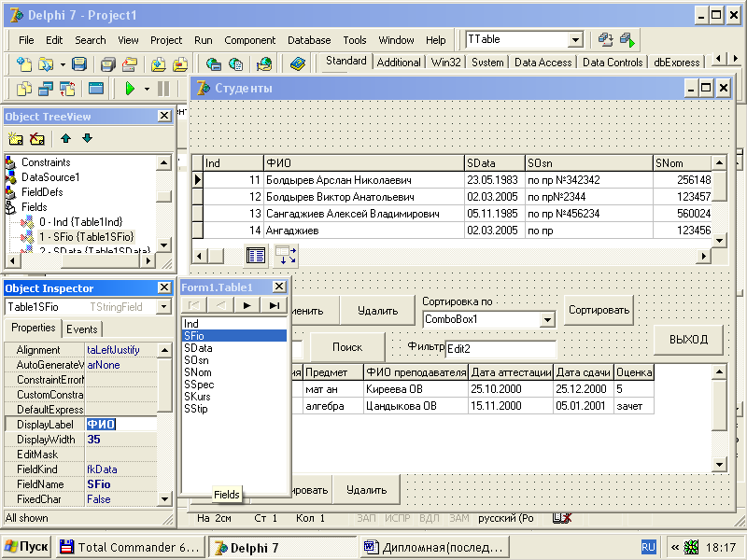Move item up in Object TreeView

click(65, 138)
